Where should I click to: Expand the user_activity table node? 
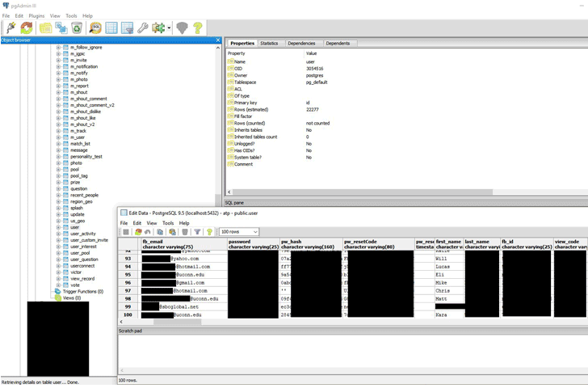click(x=58, y=234)
